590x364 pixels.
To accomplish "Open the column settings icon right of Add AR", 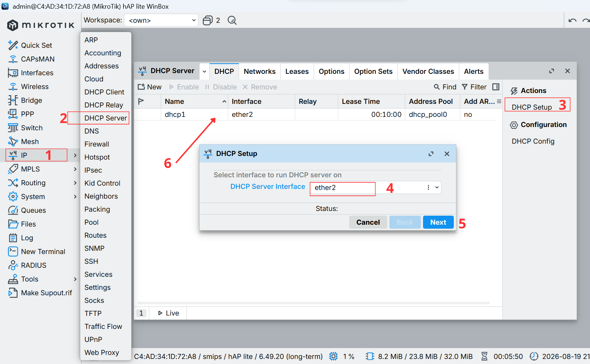I will [499, 101].
